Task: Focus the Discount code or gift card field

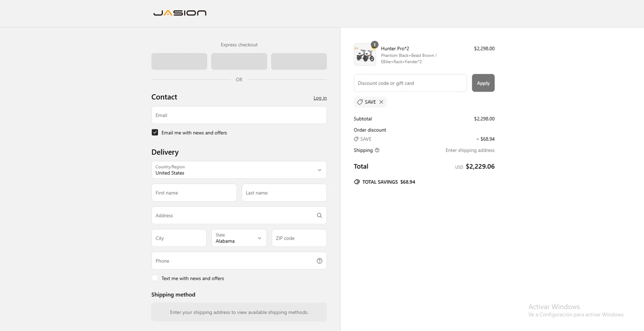Action: [x=410, y=83]
